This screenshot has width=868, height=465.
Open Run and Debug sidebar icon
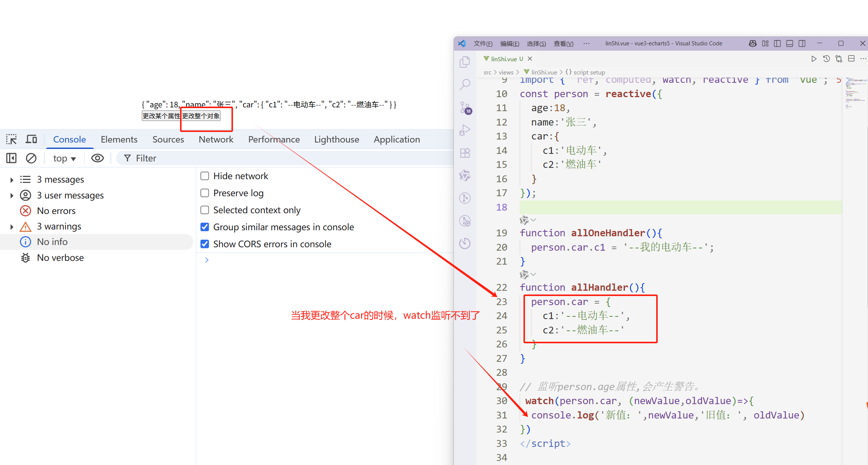click(x=465, y=130)
